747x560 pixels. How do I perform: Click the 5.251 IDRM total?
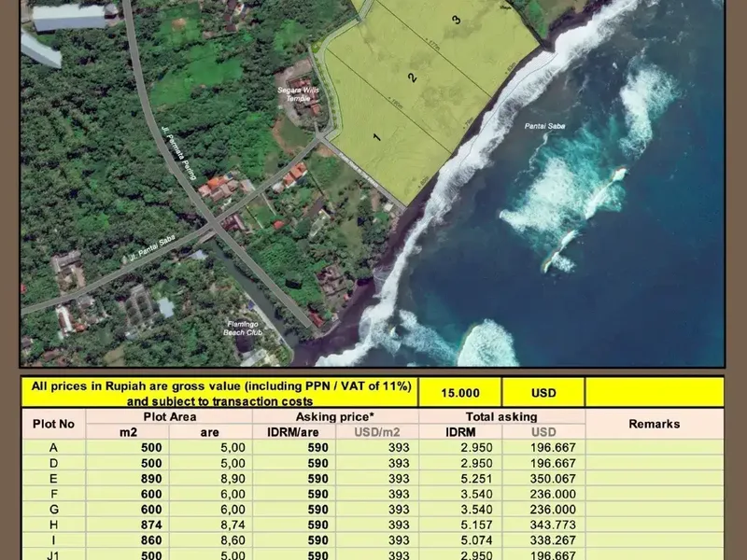pyautogui.click(x=476, y=479)
